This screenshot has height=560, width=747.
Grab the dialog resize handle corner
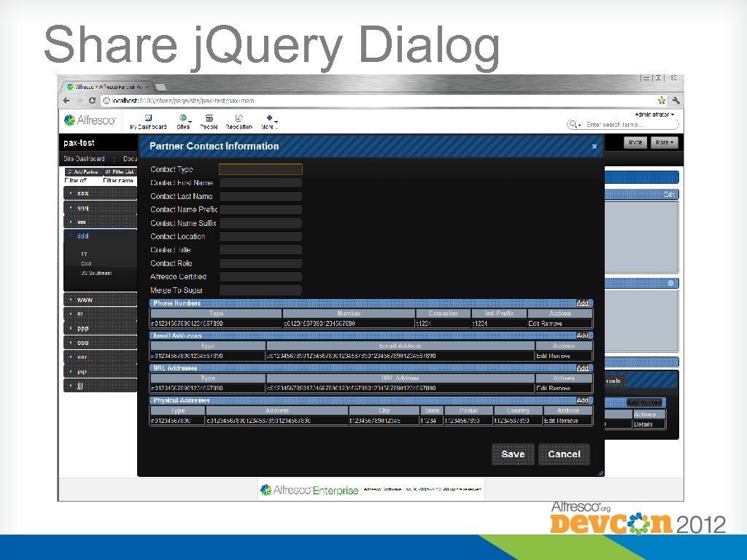tap(600, 472)
